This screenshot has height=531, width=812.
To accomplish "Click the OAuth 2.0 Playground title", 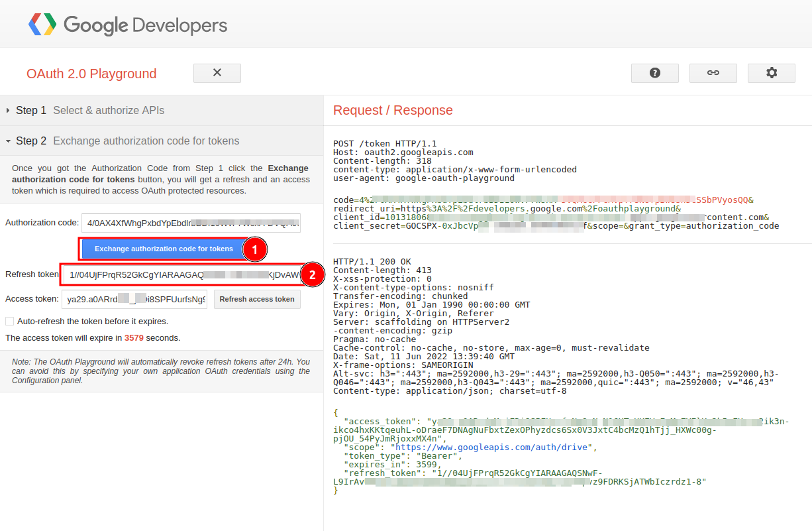I will [91, 74].
